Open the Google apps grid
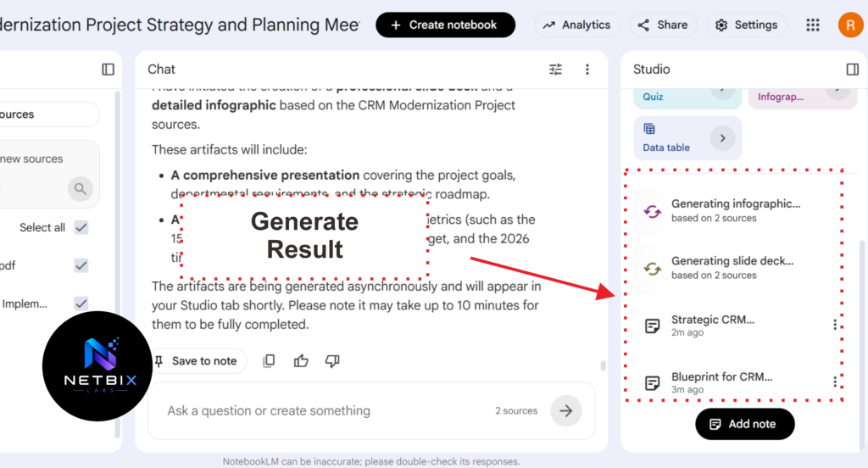Viewport: 868px width, 468px height. click(x=813, y=25)
